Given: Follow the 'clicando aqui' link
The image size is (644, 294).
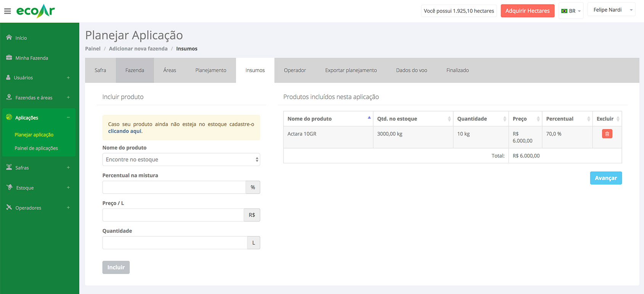Looking at the screenshot, I should pyautogui.click(x=124, y=131).
